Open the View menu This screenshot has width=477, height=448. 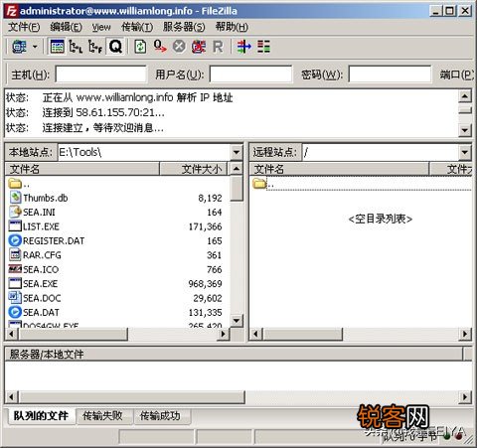click(101, 27)
